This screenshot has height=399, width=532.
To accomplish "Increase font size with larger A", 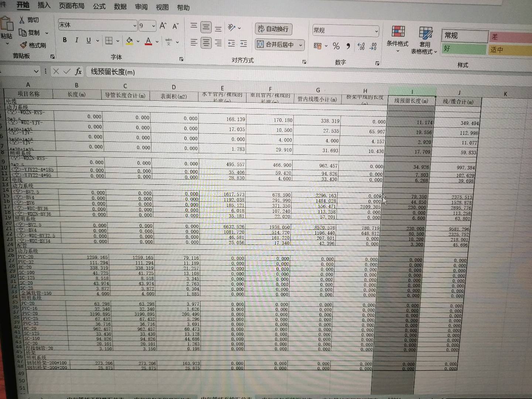I will (x=163, y=25).
